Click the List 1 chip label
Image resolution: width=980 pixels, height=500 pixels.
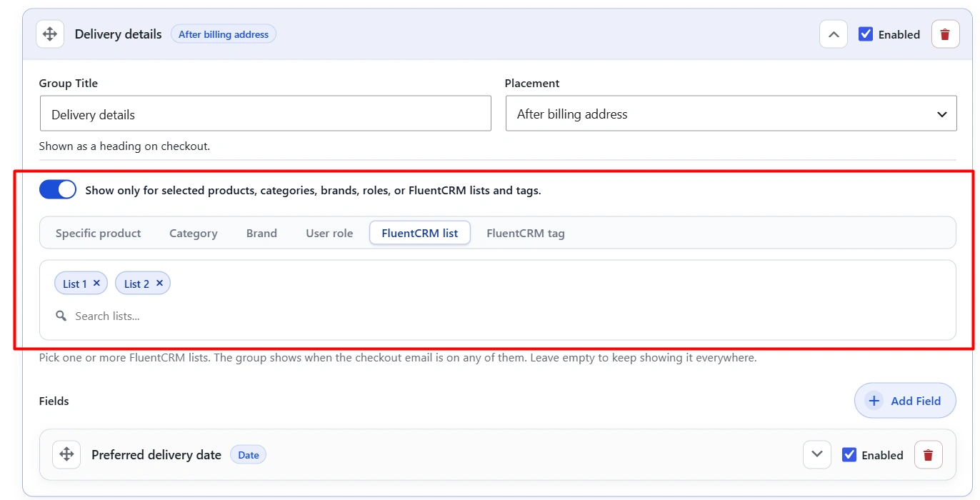point(75,284)
